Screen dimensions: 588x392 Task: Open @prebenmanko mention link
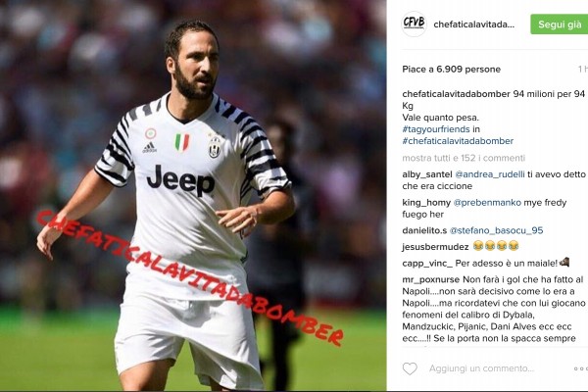(487, 203)
